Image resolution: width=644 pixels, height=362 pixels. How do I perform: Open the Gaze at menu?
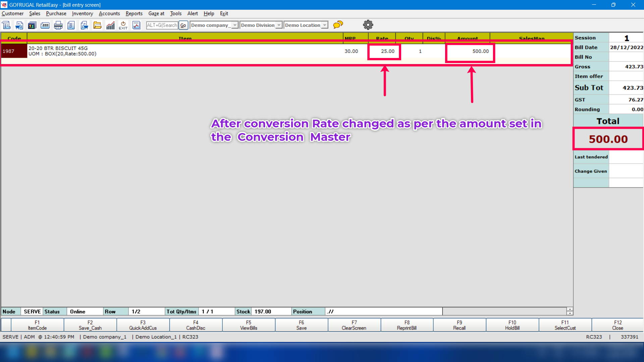(156, 13)
